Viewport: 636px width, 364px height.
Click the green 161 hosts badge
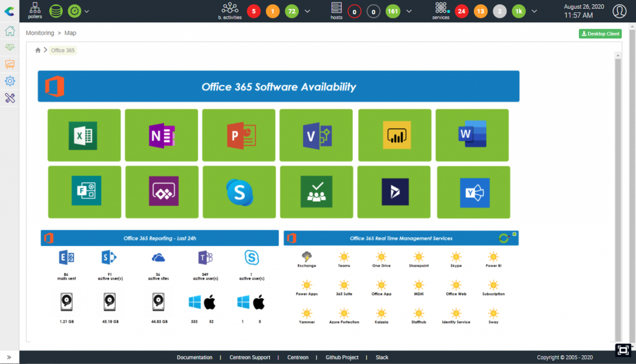393,11
